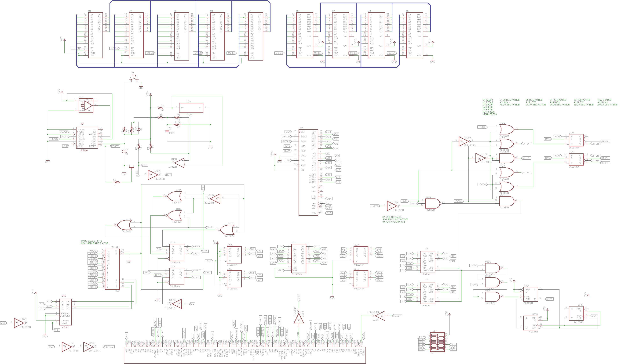
Task: Select the MWRITE net label at U21B
Action: click(x=197, y=270)
